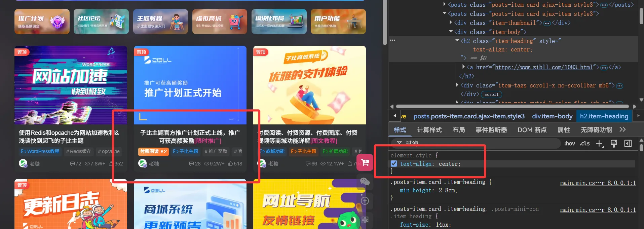Screen dimensions: 644x229
Task: Click the new style rule plus icon
Action: pyautogui.click(x=600, y=144)
